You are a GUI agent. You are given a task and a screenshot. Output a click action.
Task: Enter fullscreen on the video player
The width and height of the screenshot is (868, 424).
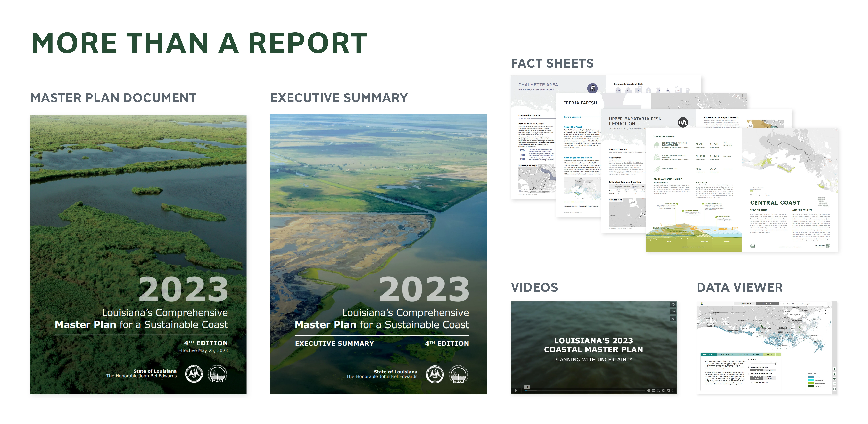point(673,391)
